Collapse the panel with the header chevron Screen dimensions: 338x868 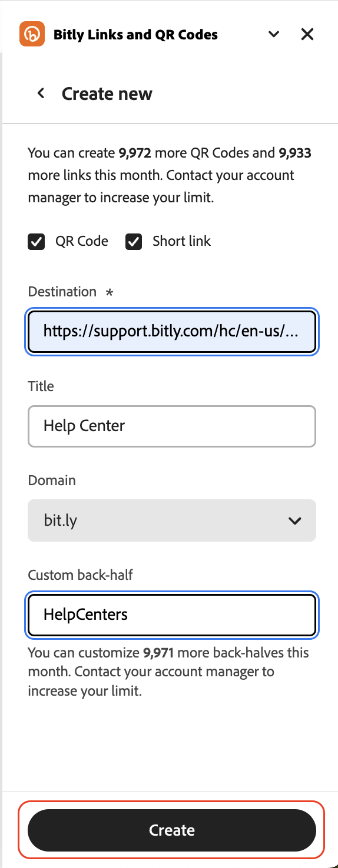[274, 34]
